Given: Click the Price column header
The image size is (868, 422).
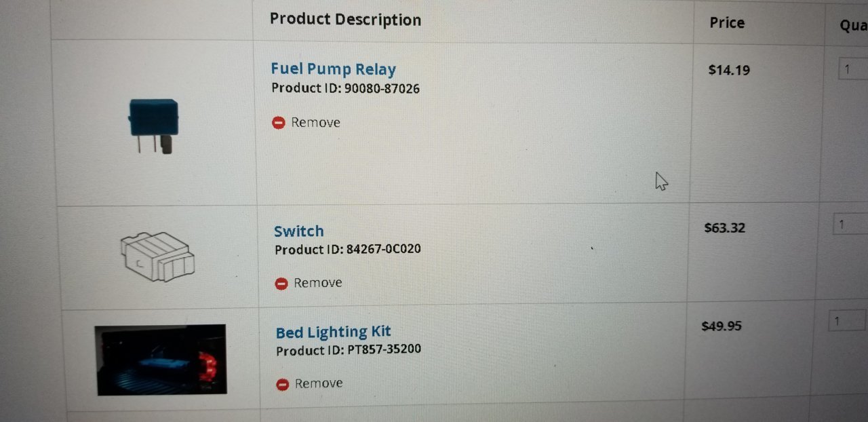Looking at the screenshot, I should point(727,22).
